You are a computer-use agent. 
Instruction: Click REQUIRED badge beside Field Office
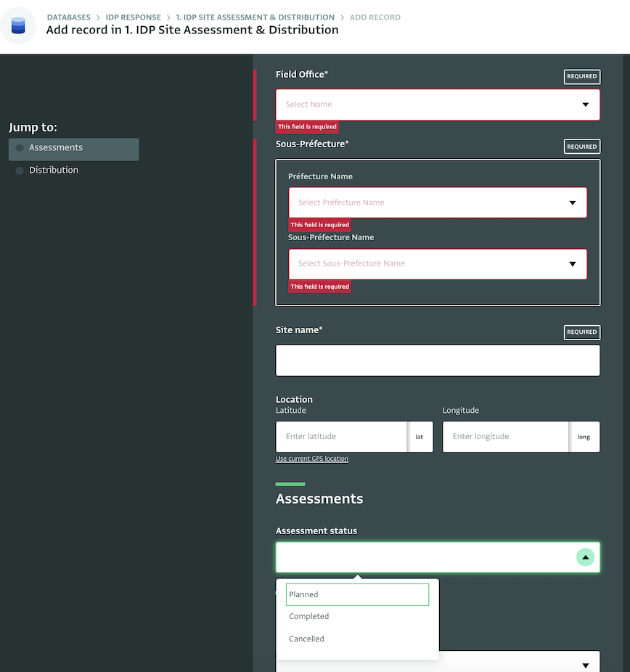pyautogui.click(x=581, y=77)
